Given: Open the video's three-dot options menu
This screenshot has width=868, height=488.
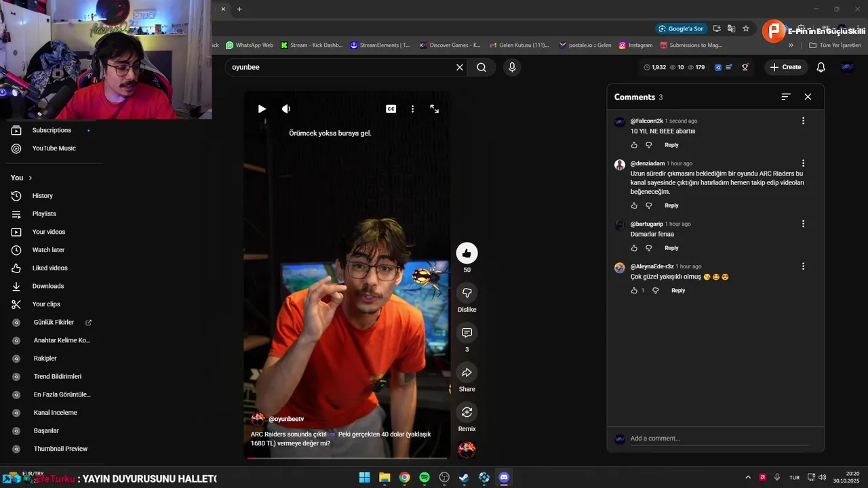Looking at the screenshot, I should coord(412,109).
